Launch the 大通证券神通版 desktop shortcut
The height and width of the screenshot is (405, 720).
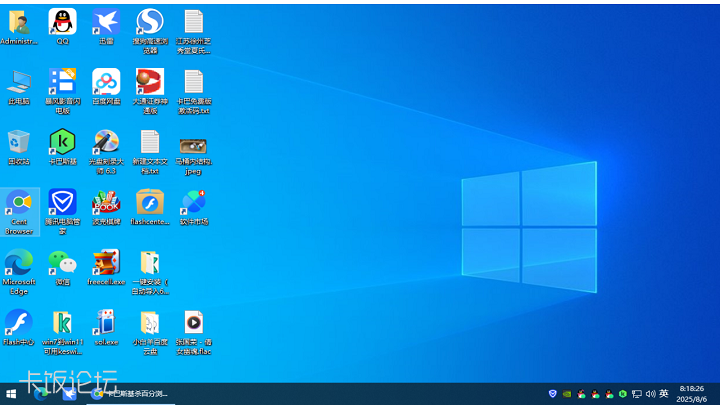pyautogui.click(x=150, y=91)
